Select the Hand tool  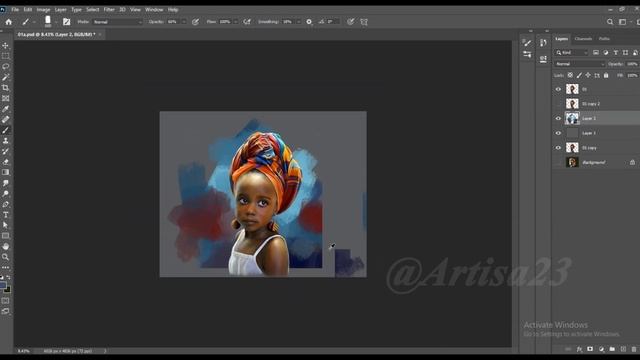(x=5, y=247)
